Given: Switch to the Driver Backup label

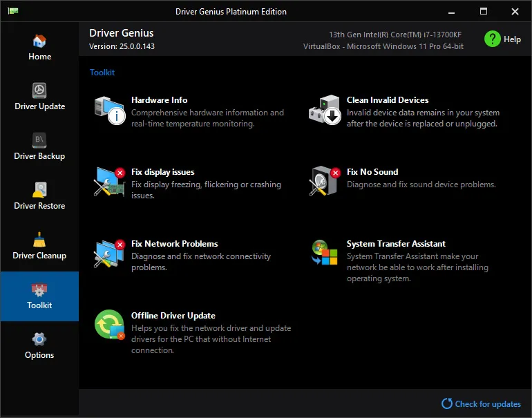Looking at the screenshot, I should click(x=39, y=156).
